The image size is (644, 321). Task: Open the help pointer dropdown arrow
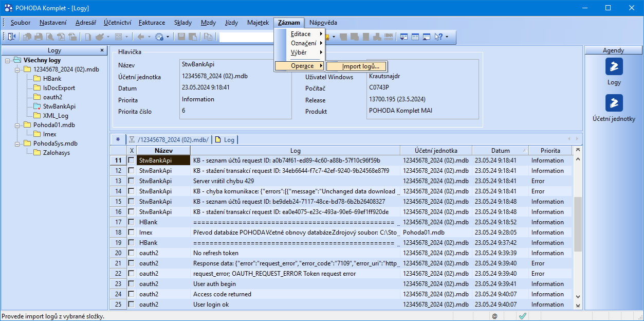click(447, 37)
